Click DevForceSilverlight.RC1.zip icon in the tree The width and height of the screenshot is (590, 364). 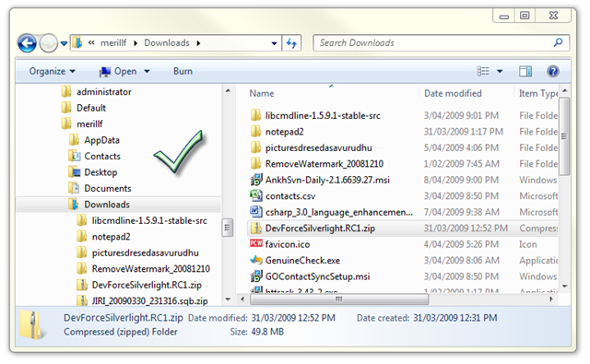(x=82, y=285)
